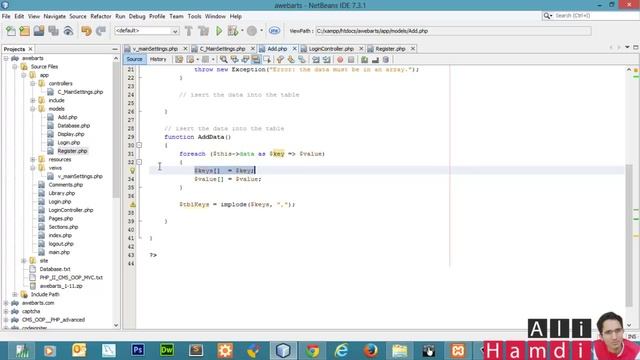Click the light bulb hint on line 33
This screenshot has height=360, width=640.
point(132,171)
